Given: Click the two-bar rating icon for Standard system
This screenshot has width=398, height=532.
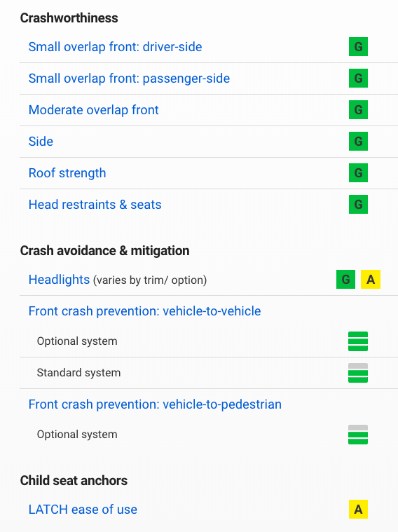Looking at the screenshot, I should click(x=358, y=373).
